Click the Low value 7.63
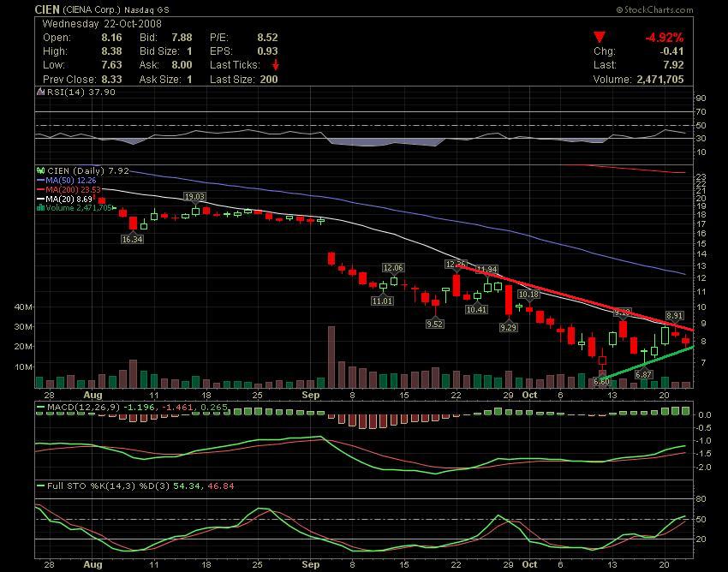Screen dimensions: 728x572 point(111,64)
